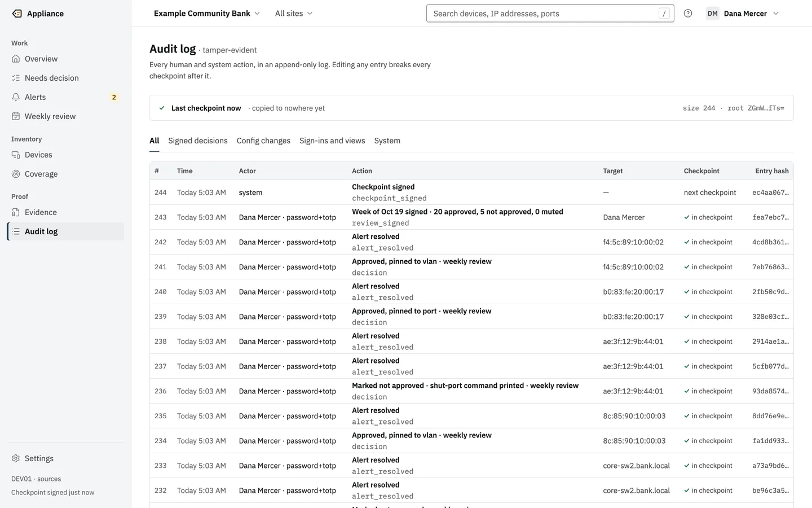Image resolution: width=812 pixels, height=508 pixels.
Task: Click the root ZGmW…fTs= checkpoint text
Action: [756, 108]
